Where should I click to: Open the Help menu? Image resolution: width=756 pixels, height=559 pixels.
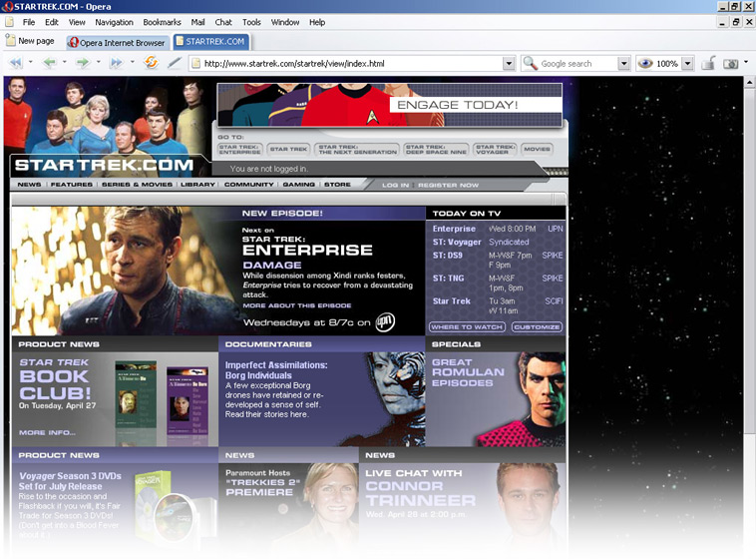317,22
